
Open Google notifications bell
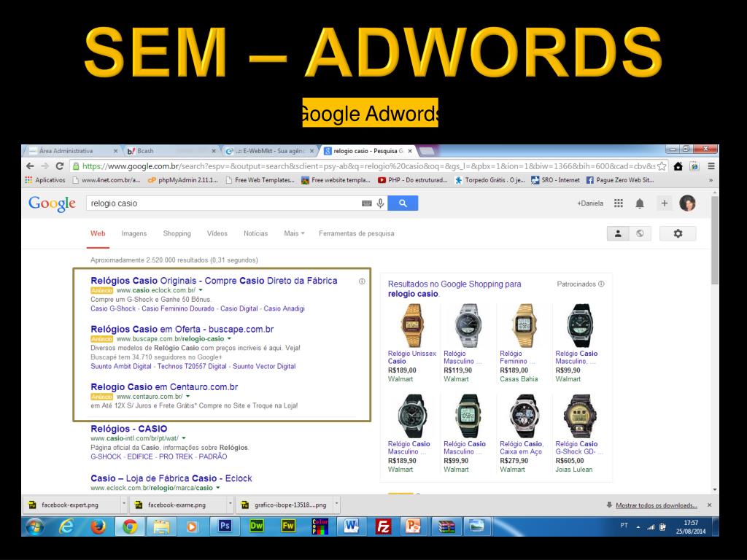click(x=640, y=204)
